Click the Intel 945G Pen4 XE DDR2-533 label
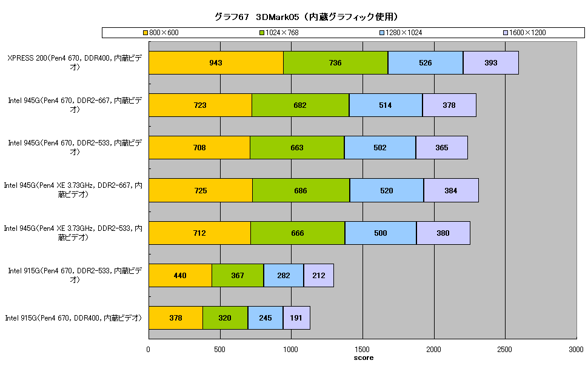The height and width of the screenshot is (366, 588). [x=73, y=233]
